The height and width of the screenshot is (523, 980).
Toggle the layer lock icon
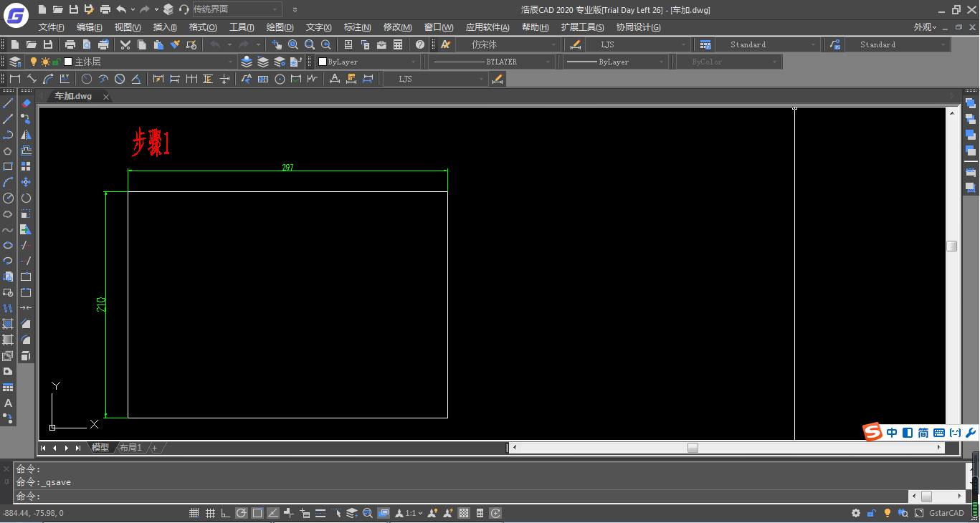coord(55,62)
